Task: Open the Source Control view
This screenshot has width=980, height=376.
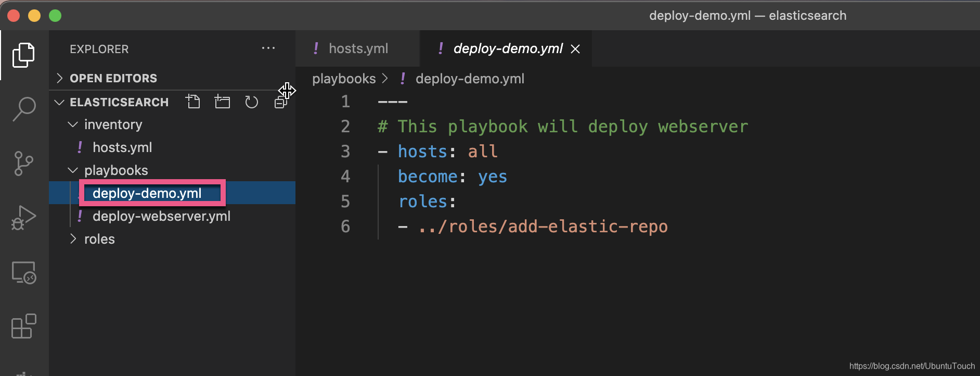Action: click(23, 164)
